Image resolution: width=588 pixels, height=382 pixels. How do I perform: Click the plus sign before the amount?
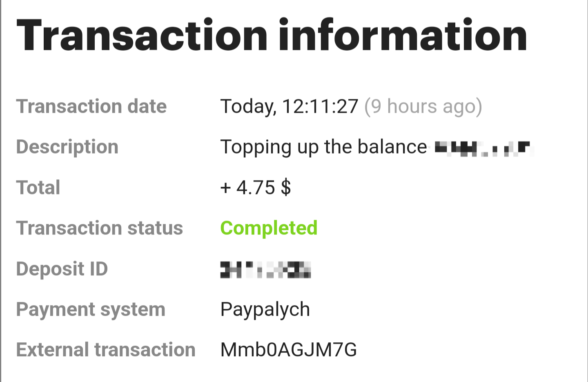click(225, 188)
